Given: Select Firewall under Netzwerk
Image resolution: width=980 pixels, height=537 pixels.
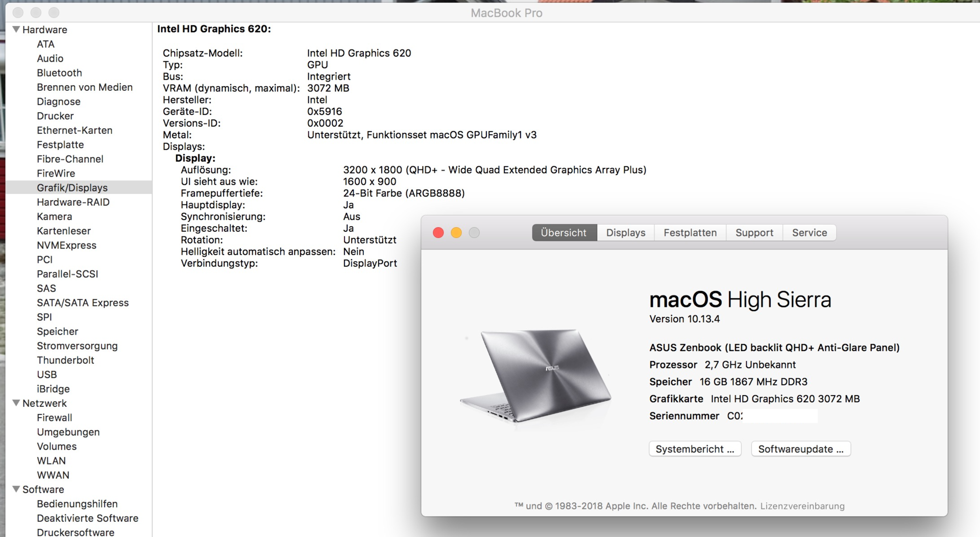Looking at the screenshot, I should (x=54, y=418).
